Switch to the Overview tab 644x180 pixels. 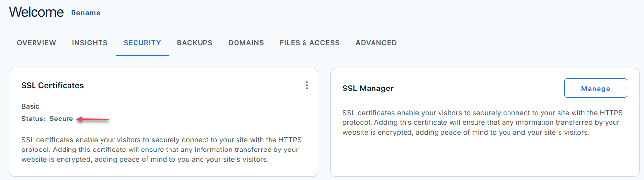pos(36,43)
